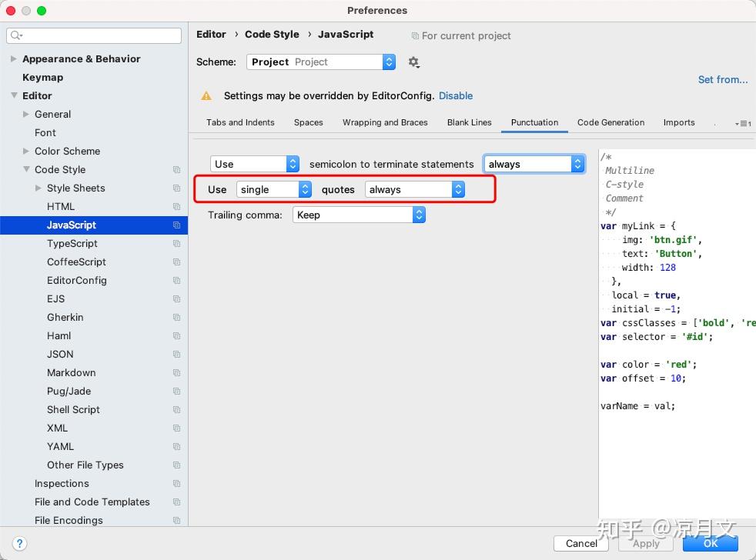Image resolution: width=756 pixels, height=560 pixels.
Task: Click the project-level icon beside TypeScript
Action: [x=176, y=244]
